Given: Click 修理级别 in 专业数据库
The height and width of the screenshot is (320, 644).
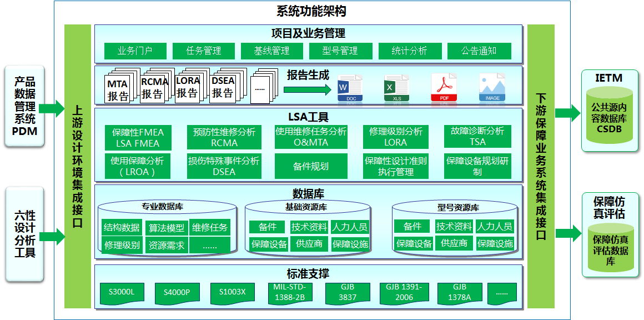Looking at the screenshot, I should coord(122,245).
